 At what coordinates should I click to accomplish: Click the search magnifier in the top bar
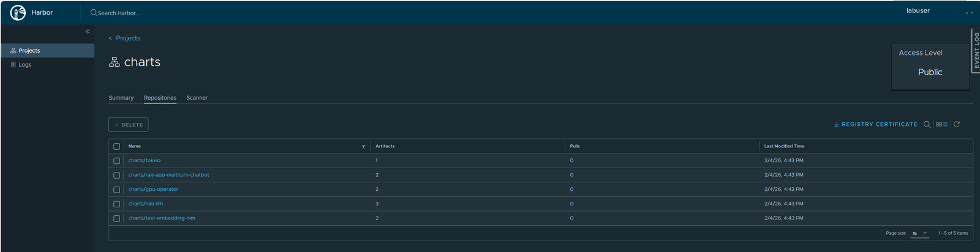(x=94, y=12)
